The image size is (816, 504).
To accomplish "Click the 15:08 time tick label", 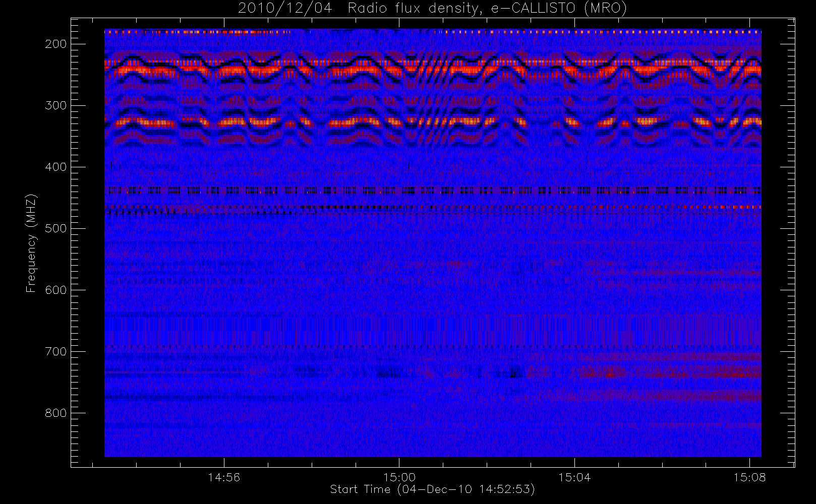I will pos(749,477).
